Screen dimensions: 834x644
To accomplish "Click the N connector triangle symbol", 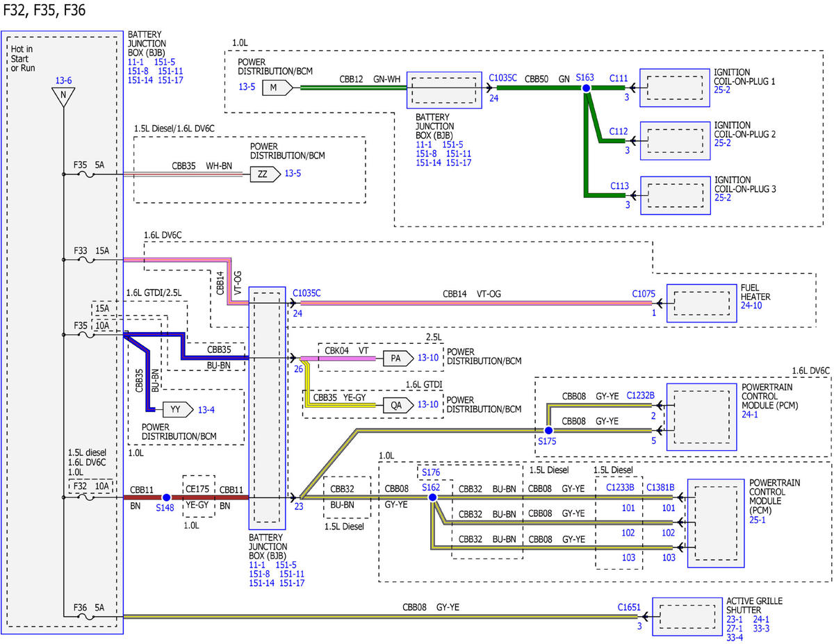I will click(x=64, y=98).
